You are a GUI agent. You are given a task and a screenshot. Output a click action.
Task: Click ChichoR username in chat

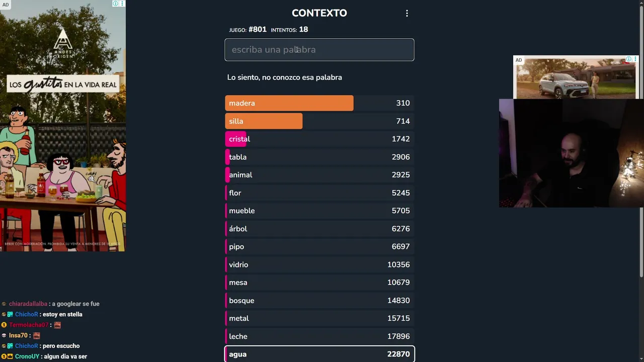[26, 314]
